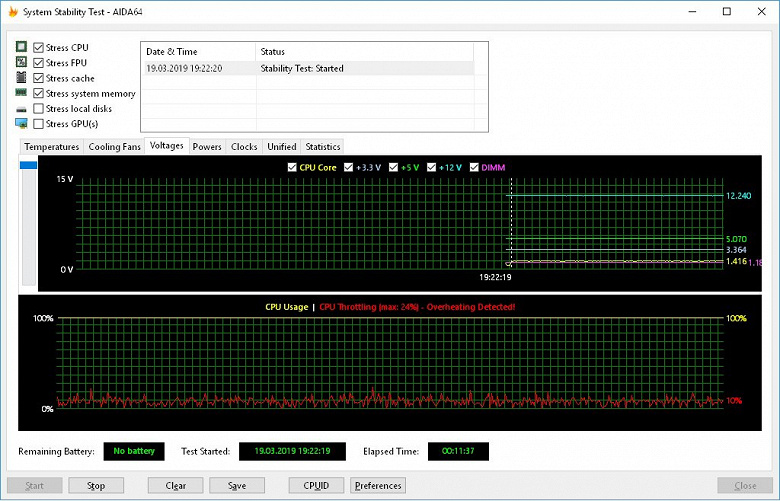Enable Stress local disks checkbox
The image size is (780, 501).
[38, 108]
